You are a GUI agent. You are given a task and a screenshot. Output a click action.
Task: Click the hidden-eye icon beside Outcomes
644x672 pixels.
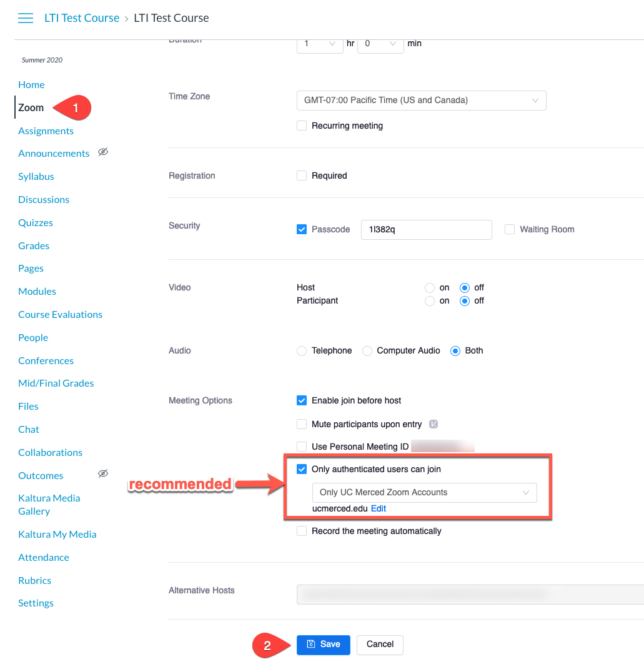coord(104,474)
